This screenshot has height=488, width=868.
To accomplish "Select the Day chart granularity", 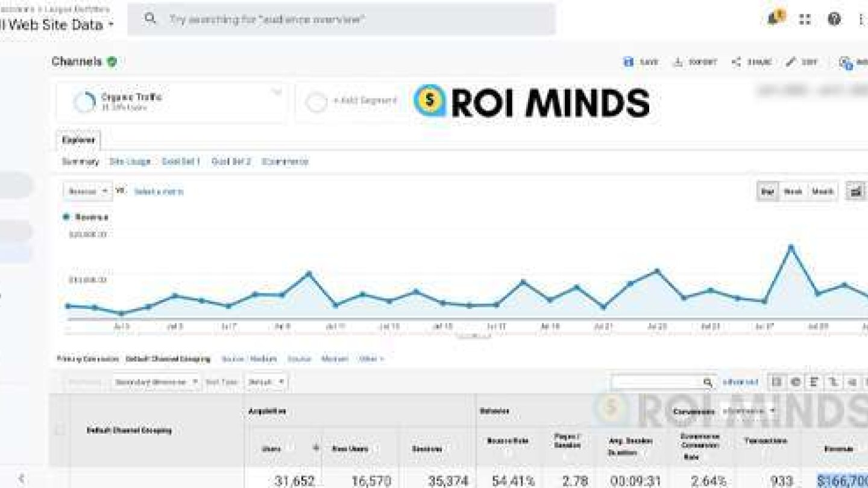I will [767, 192].
